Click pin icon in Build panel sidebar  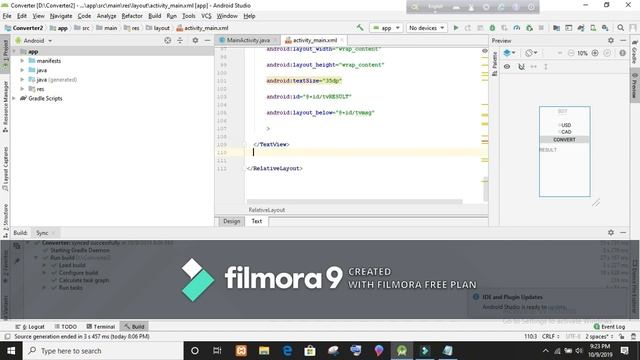click(x=17, y=260)
